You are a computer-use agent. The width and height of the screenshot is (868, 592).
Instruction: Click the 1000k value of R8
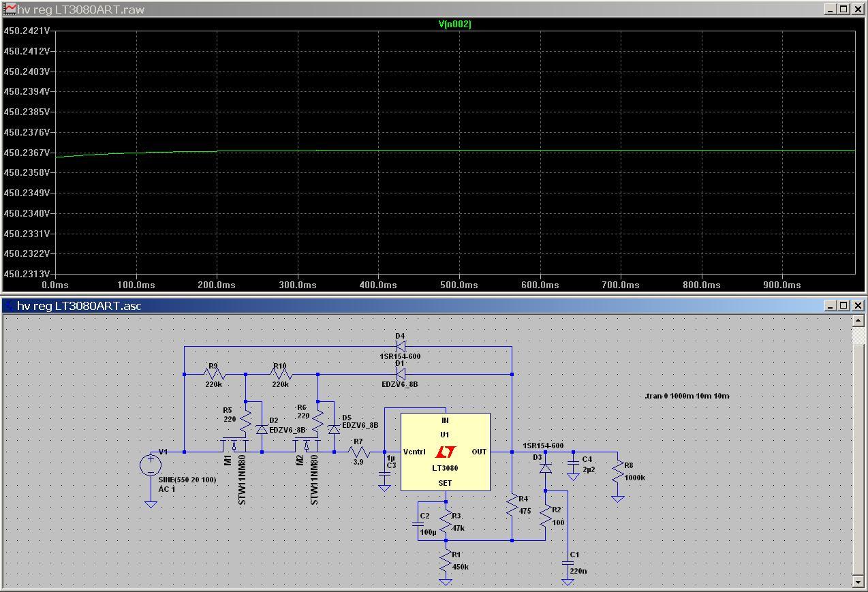(x=634, y=478)
